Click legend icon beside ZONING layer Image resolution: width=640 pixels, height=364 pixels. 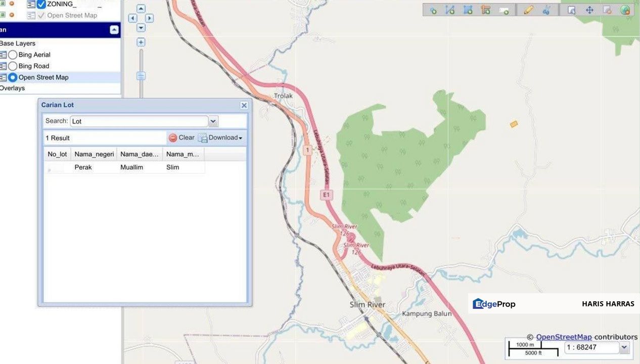point(31,4)
